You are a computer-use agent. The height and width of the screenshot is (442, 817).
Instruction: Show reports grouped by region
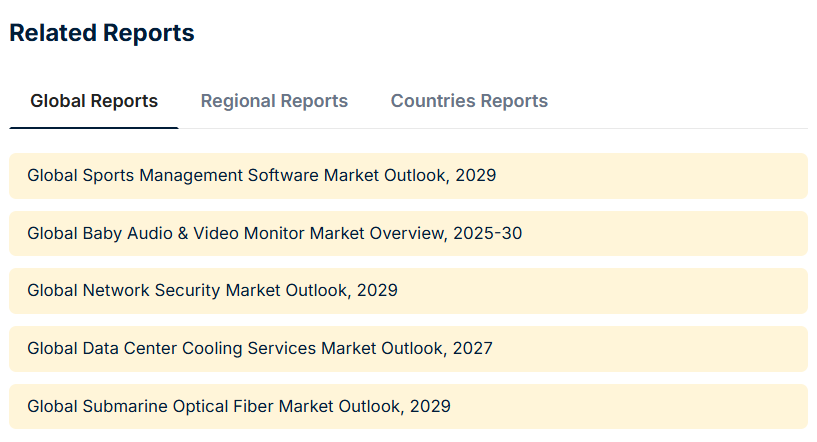tap(274, 101)
